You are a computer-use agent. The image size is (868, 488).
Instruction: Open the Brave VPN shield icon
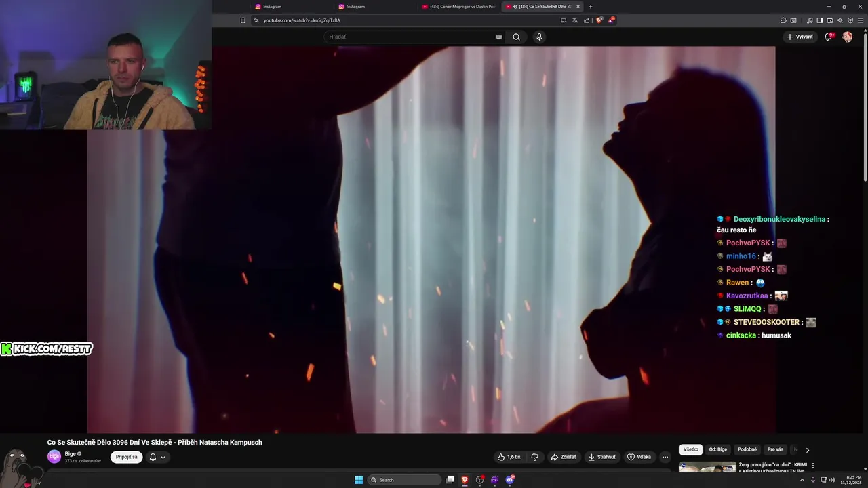coord(850,20)
